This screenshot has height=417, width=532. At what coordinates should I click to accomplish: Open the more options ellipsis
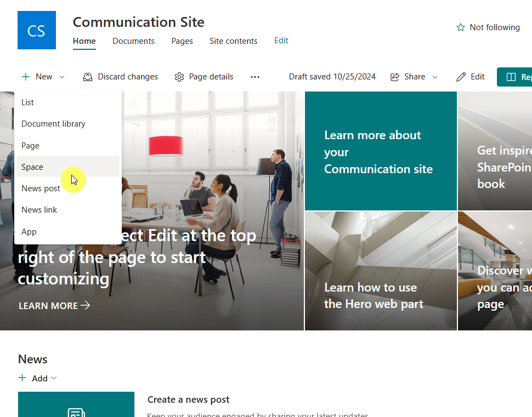tap(255, 77)
